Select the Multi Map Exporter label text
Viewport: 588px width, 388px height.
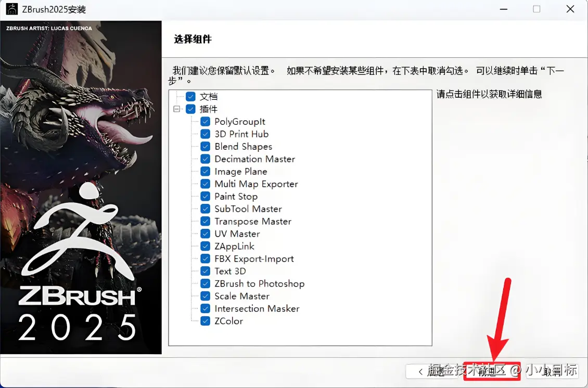256,184
